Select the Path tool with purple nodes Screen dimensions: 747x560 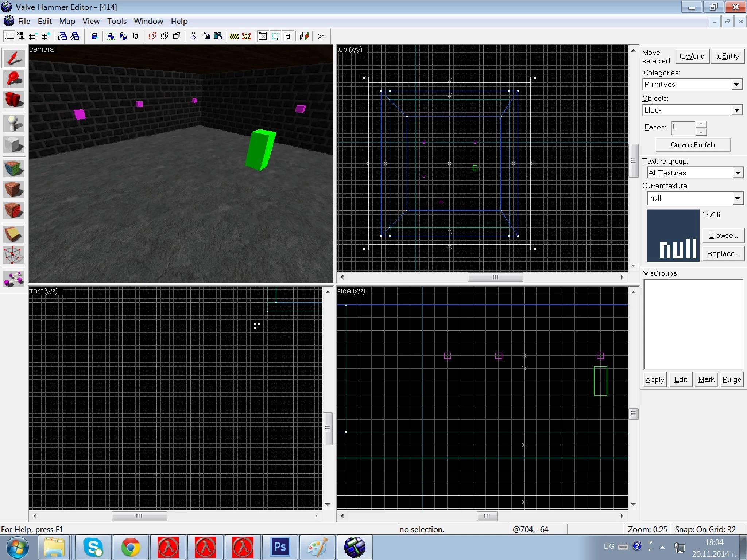(14, 279)
